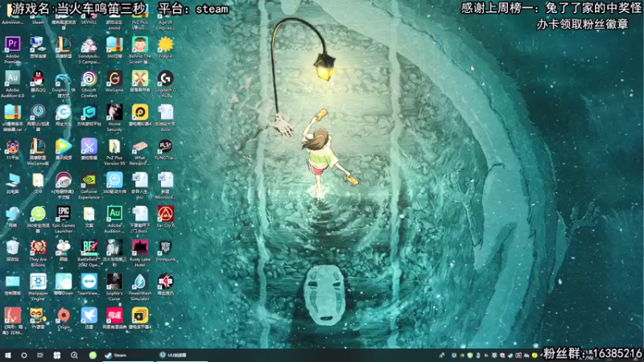
Task: Open the 11平台 shortcut icon
Action: click(x=12, y=146)
